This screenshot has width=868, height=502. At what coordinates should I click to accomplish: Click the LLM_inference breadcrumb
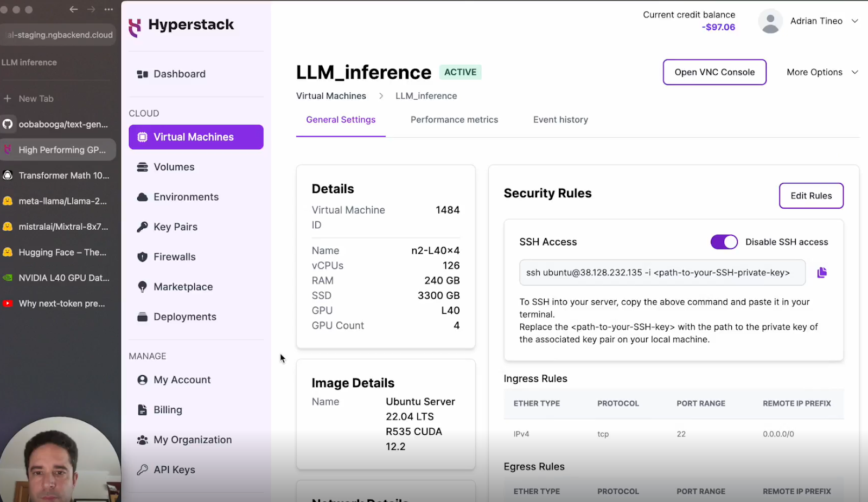pos(426,96)
